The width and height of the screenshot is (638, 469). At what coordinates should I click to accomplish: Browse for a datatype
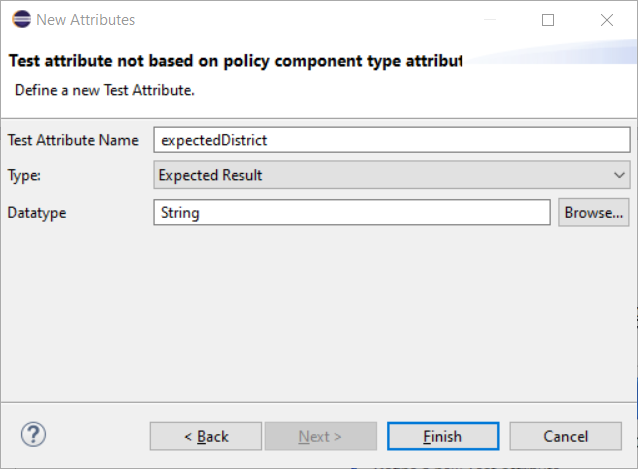click(593, 212)
